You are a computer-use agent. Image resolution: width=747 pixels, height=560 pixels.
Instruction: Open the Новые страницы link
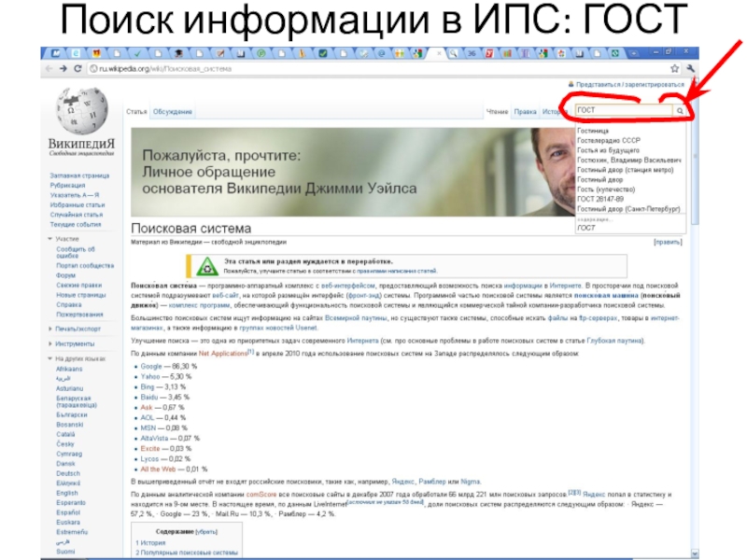click(81, 295)
